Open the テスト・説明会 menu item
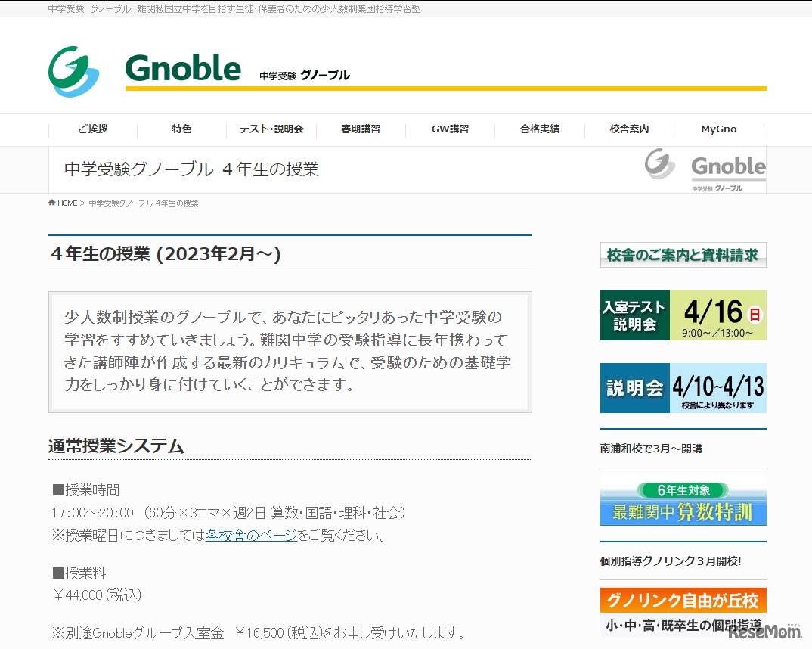 [x=271, y=129]
